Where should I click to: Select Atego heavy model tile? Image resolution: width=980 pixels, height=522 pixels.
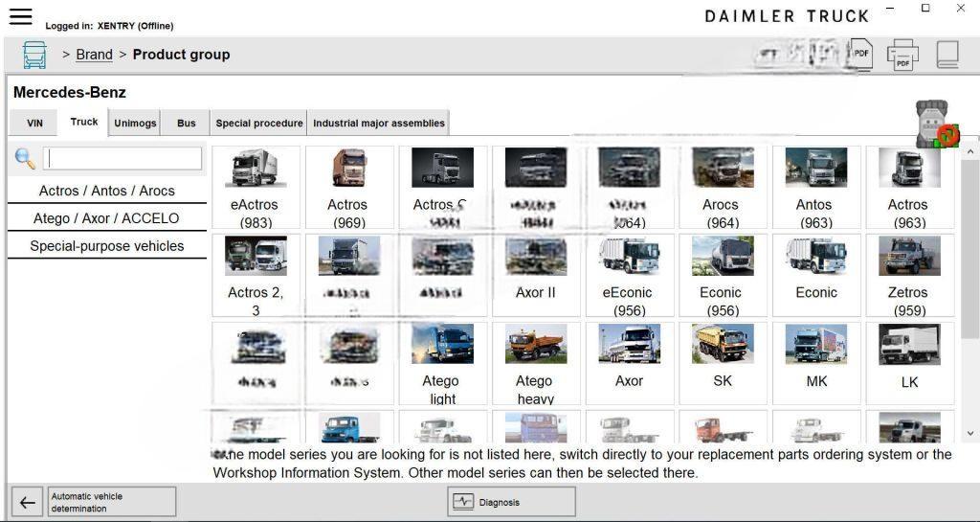click(x=536, y=363)
